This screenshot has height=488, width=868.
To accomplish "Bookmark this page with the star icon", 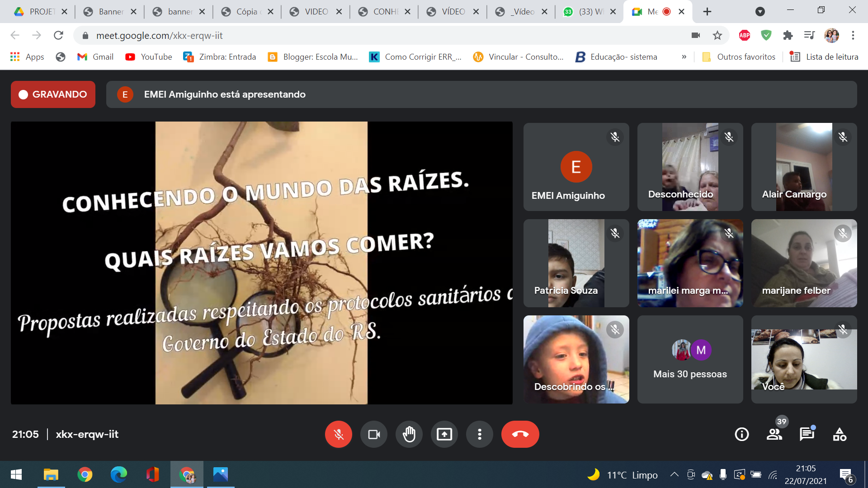I will pos(717,35).
